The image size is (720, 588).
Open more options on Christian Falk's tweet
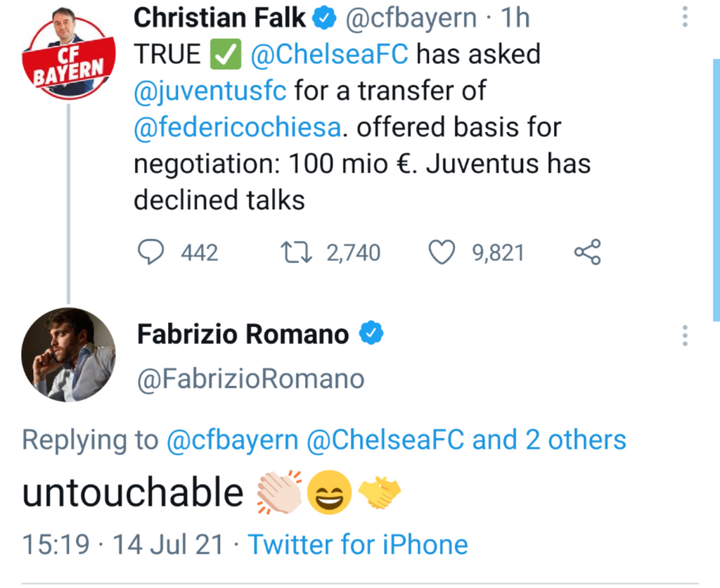tap(685, 18)
